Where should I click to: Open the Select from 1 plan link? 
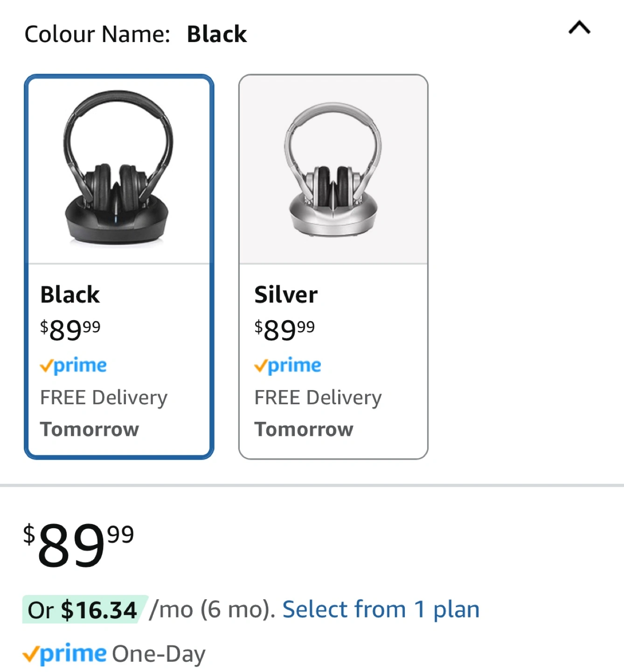click(381, 609)
